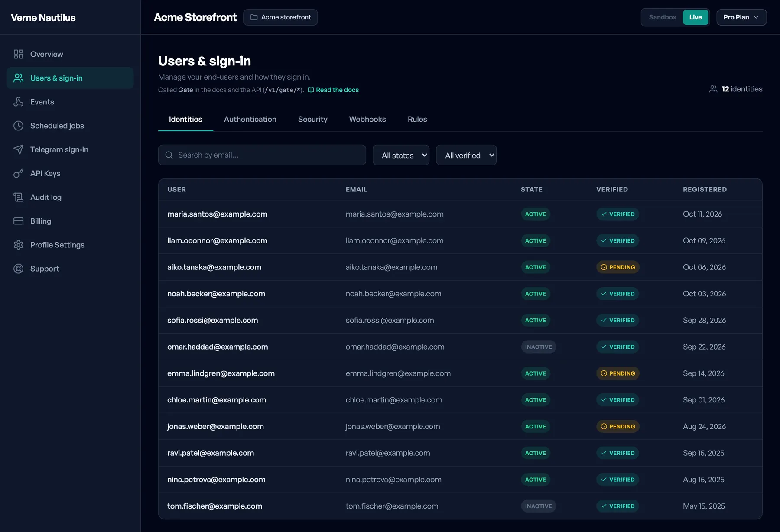The width and height of the screenshot is (780, 532).
Task: Click omar.haddad's Inactive state badge
Action: [538, 347]
